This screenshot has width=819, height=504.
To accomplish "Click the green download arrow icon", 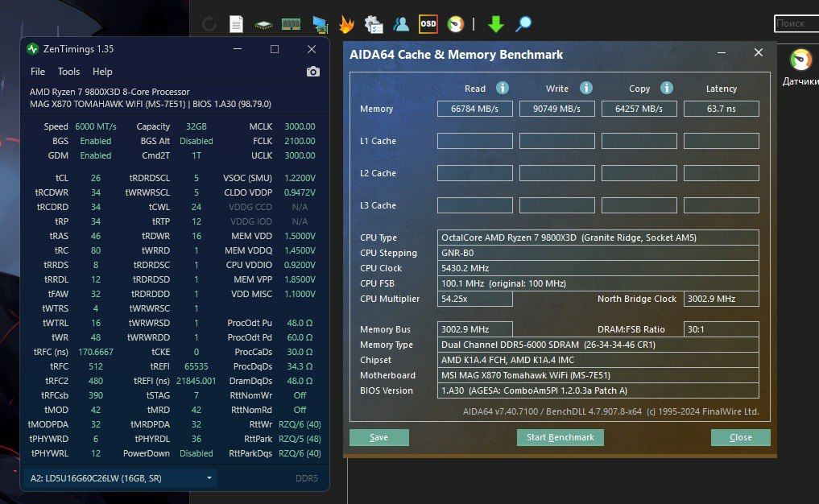I will tap(496, 24).
